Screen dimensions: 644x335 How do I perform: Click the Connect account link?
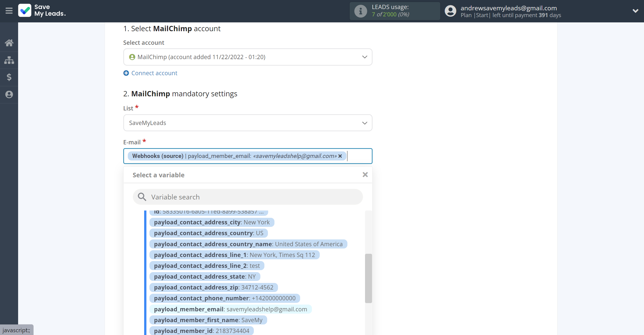(x=154, y=73)
